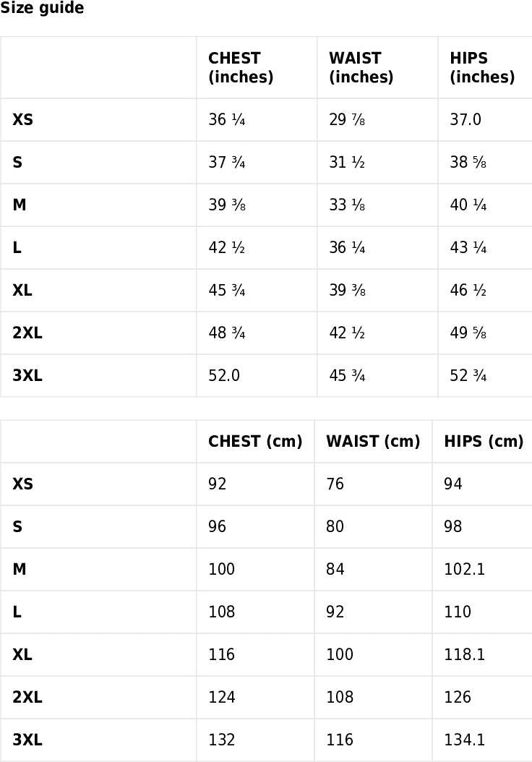Click the 37.0 hips value for XS
This screenshot has width=532, height=762.
[465, 119]
